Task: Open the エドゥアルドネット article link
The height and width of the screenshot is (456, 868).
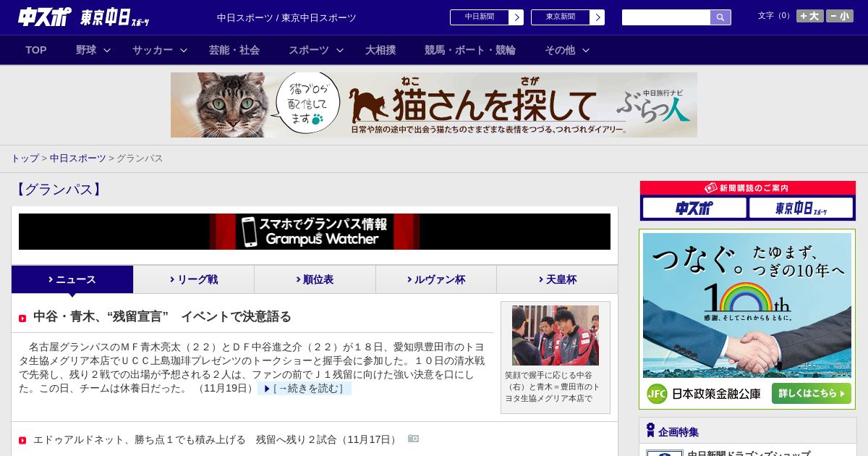Action: click(x=216, y=439)
